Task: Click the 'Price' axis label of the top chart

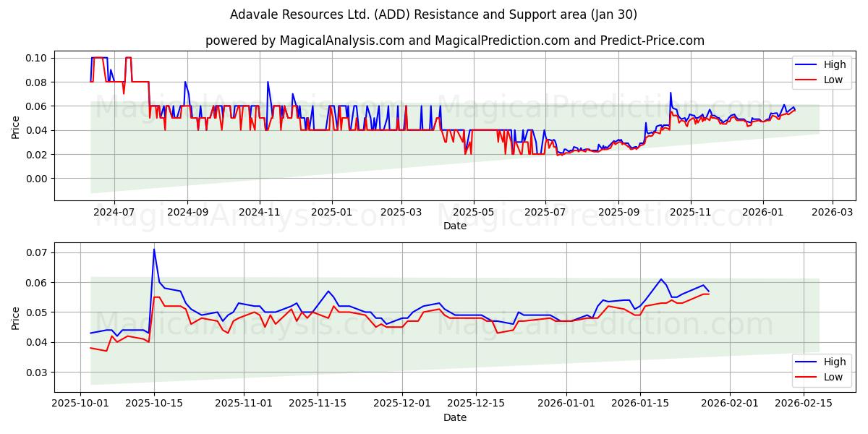Action: (x=15, y=126)
